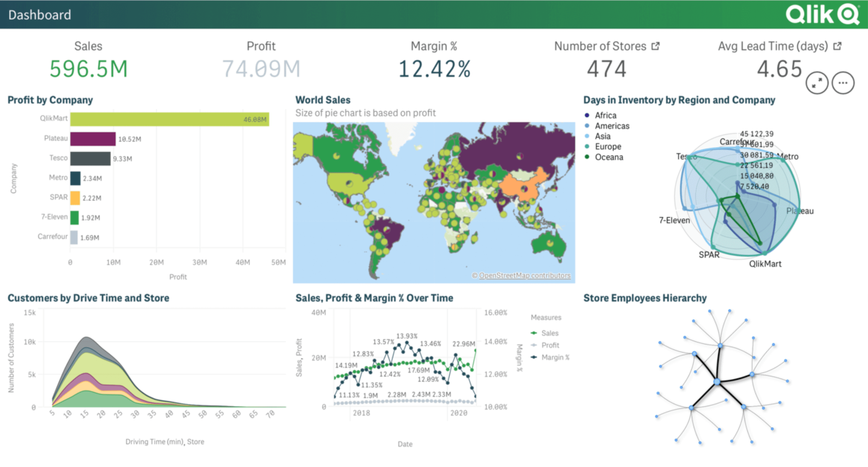The height and width of the screenshot is (467, 868).
Task: Toggle Europe legend entry in inventory chart
Action: [x=607, y=147]
